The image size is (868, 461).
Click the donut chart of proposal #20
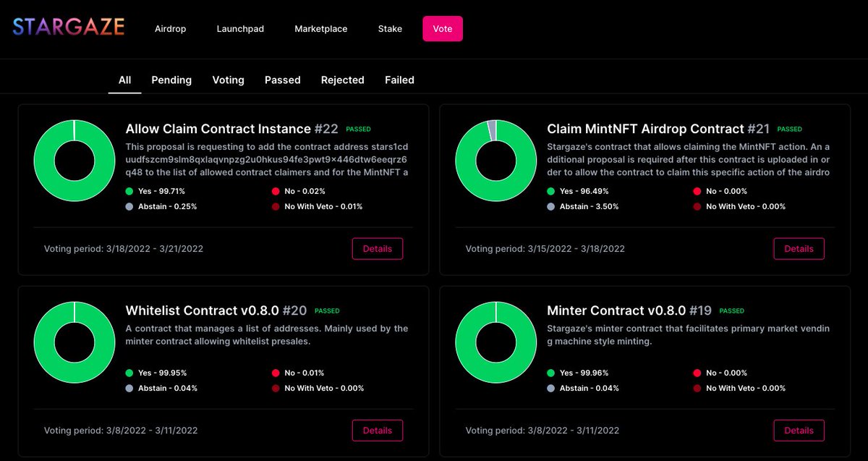[75, 342]
